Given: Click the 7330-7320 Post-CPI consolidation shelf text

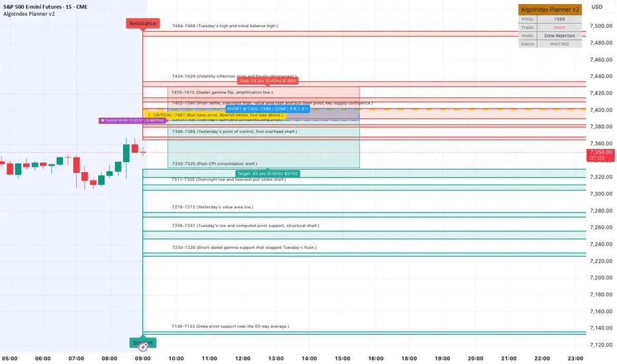Looking at the screenshot, I should coord(214,163).
